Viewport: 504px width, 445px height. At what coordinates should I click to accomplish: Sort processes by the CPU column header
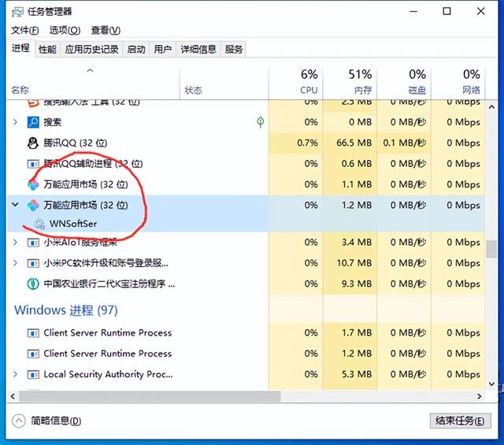[309, 81]
